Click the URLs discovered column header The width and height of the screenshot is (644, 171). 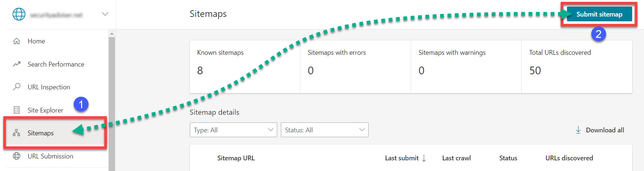coord(569,158)
